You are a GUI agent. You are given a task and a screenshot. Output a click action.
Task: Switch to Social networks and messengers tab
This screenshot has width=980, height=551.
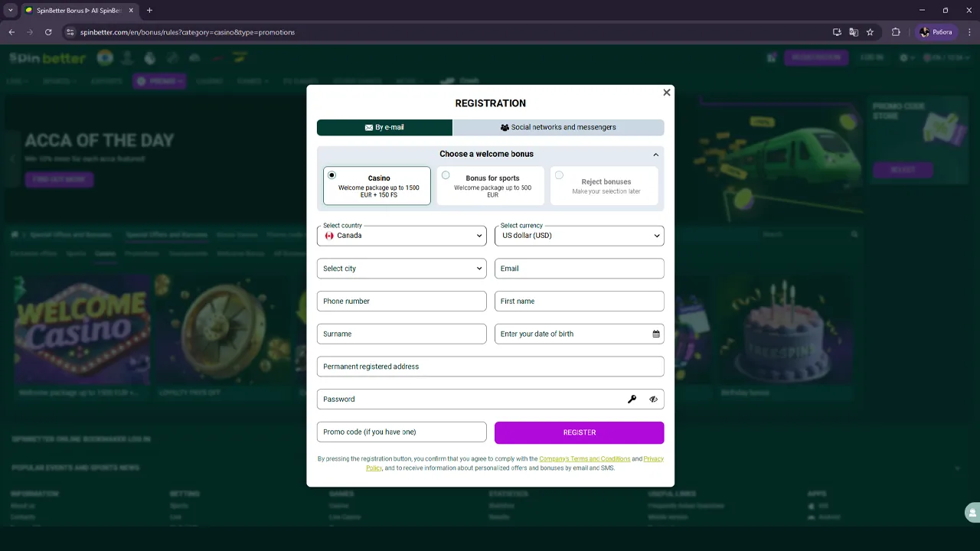558,128
